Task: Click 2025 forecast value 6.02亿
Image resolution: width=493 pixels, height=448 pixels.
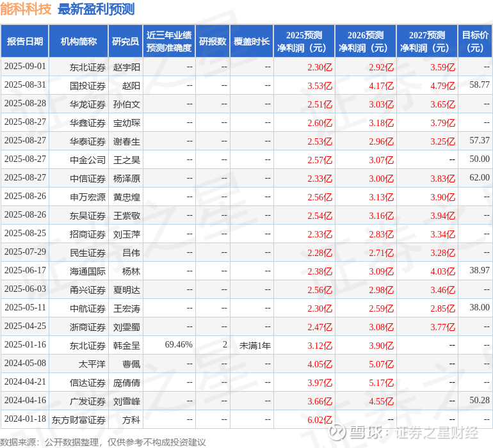Action: click(319, 420)
